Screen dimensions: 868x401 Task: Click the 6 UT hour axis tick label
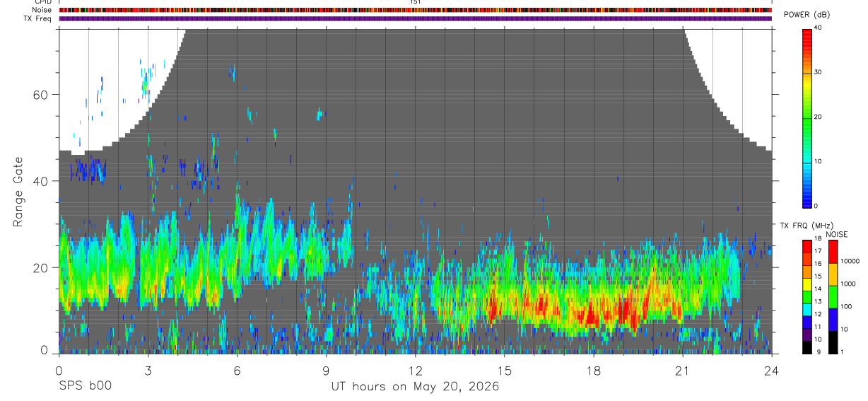click(237, 371)
